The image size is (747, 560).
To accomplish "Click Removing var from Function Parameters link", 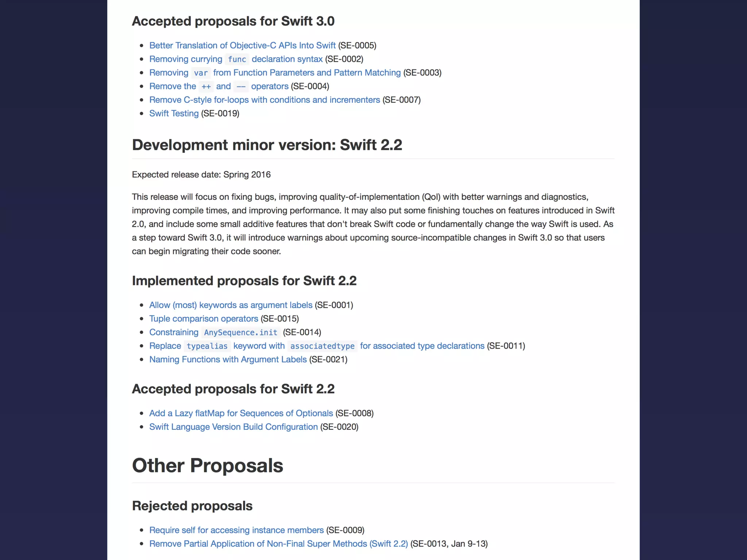I will [275, 73].
